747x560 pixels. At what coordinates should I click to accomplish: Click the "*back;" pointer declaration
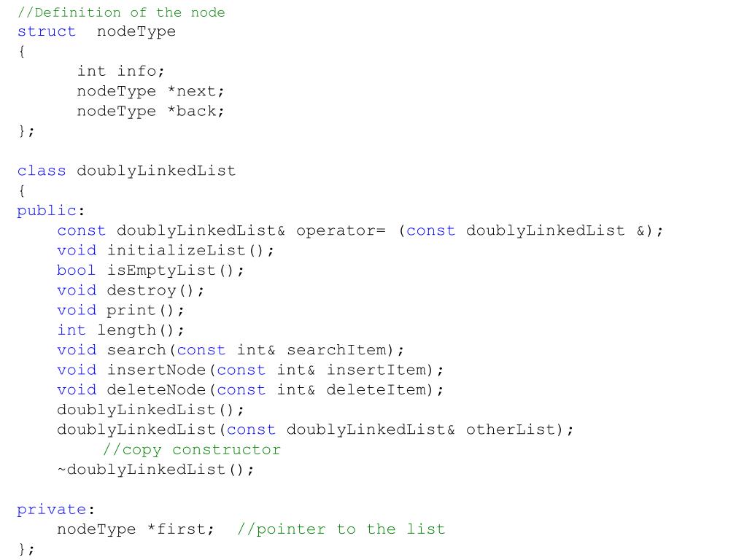tap(196, 112)
